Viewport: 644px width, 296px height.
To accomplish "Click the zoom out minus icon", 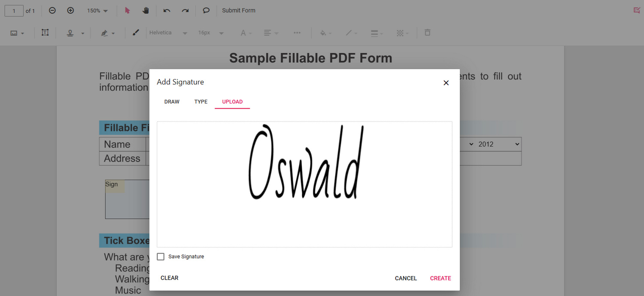I will [x=52, y=10].
